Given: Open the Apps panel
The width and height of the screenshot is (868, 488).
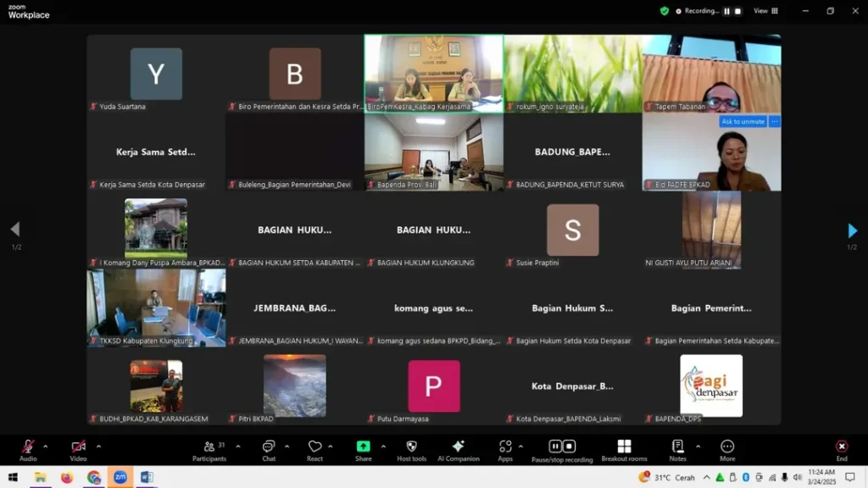Looking at the screenshot, I should (x=505, y=450).
